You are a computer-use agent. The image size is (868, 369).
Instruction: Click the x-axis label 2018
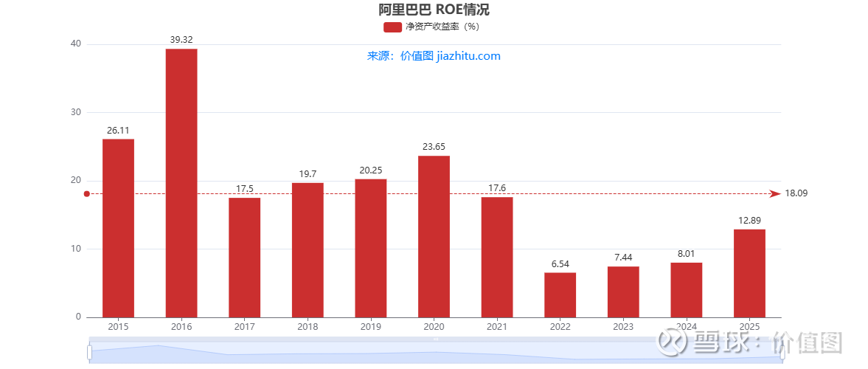point(308,327)
